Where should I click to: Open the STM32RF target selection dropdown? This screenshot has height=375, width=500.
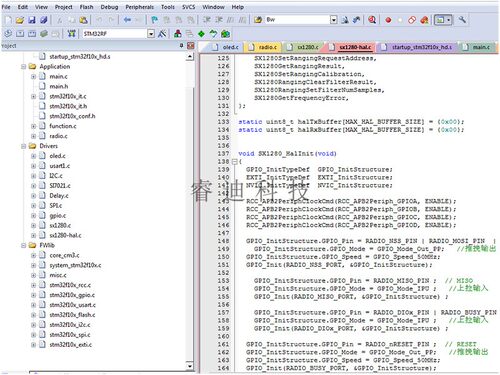point(151,34)
